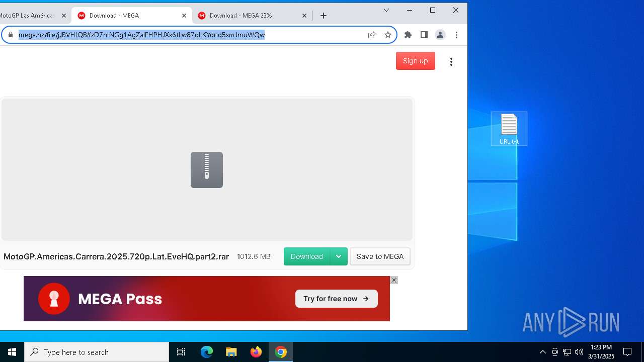Close the MEGA Pass ad banner
This screenshot has width=644, height=362.
click(x=394, y=280)
